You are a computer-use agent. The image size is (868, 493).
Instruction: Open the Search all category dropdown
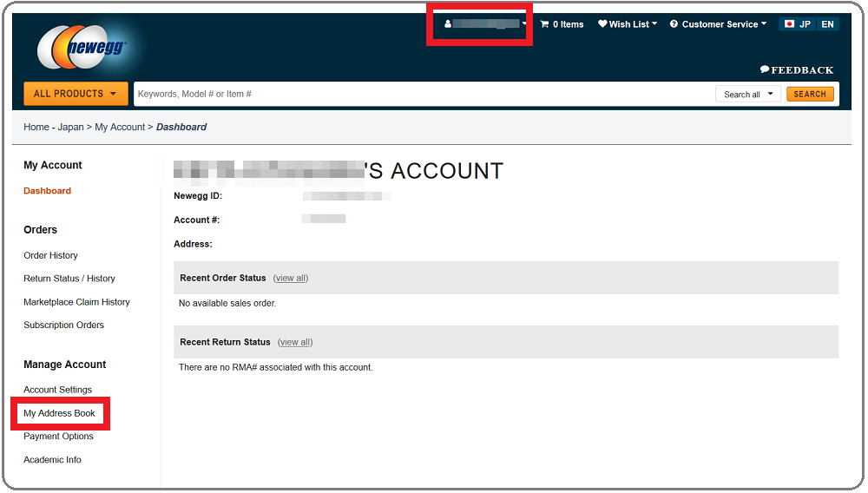coord(748,94)
